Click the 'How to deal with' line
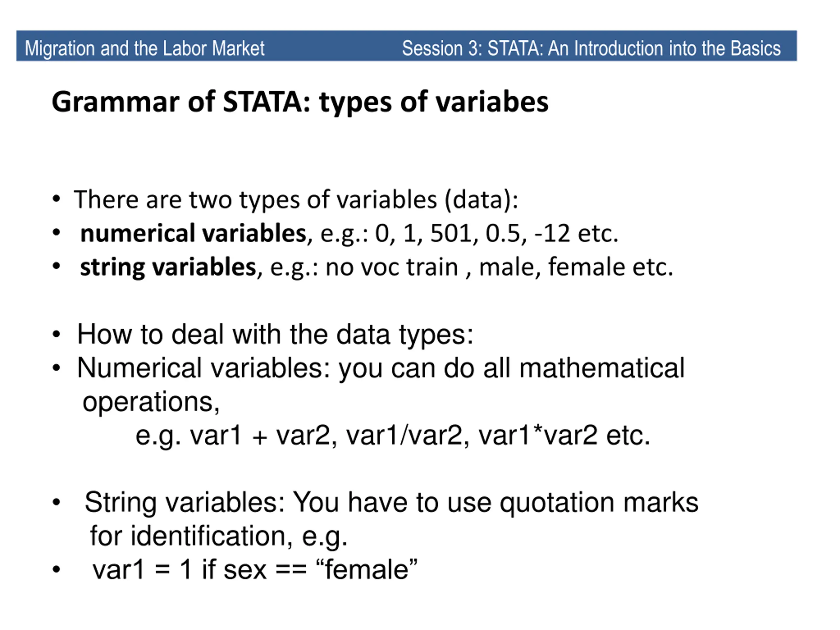 pos(275,335)
